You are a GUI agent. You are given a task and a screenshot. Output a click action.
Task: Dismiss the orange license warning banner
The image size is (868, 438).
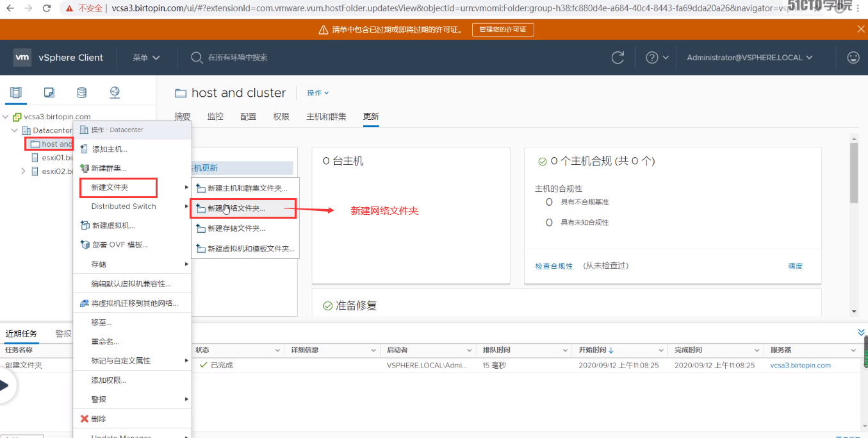[x=861, y=29]
